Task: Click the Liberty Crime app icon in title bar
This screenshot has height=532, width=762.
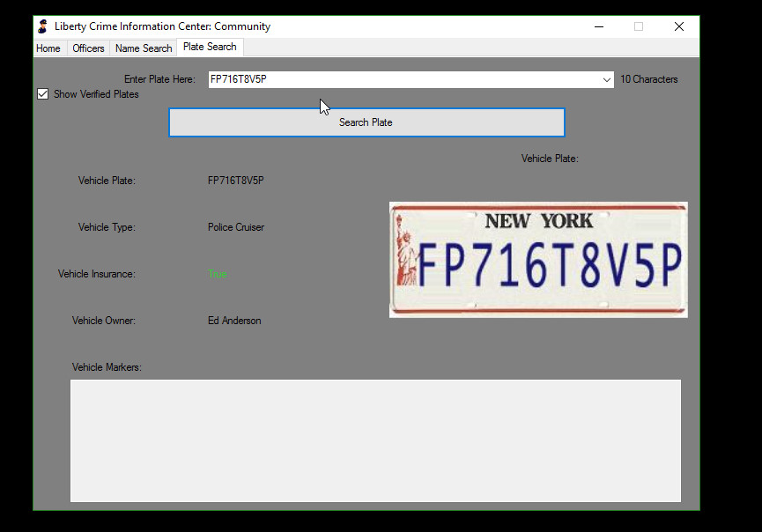Action: 42,26
